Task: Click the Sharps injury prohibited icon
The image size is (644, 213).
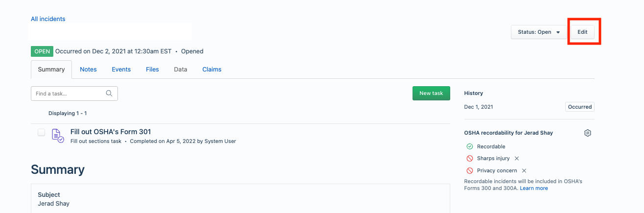Action: click(469, 159)
